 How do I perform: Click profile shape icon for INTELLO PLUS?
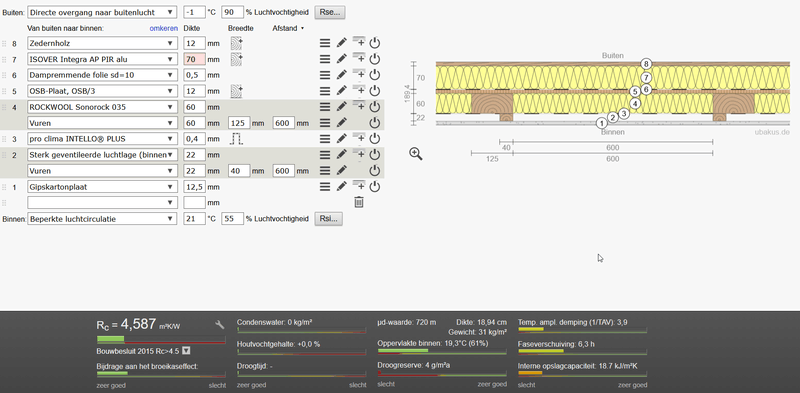(x=236, y=139)
